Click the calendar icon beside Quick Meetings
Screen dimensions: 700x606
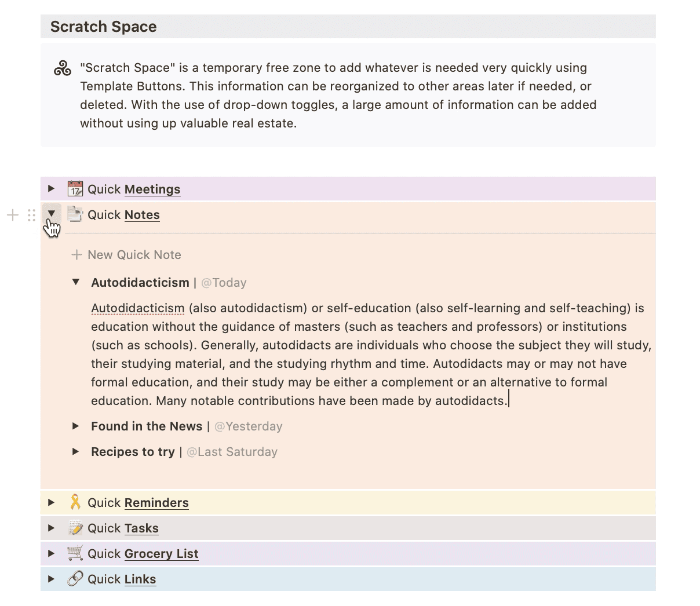(75, 188)
